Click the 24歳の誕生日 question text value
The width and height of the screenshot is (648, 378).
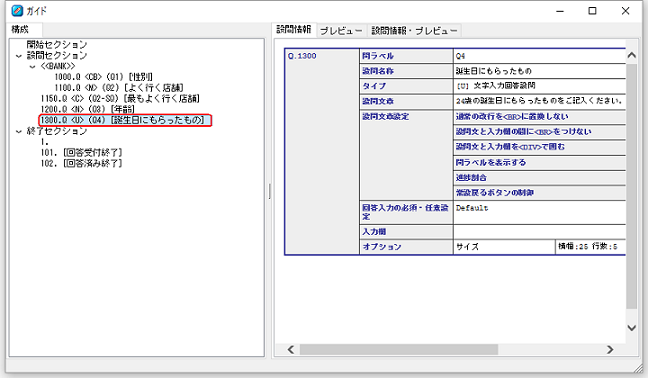[x=540, y=101]
